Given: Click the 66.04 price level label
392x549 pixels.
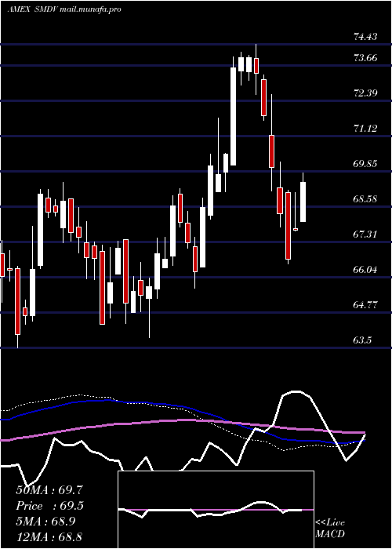Looking at the screenshot, I should tap(365, 270).
